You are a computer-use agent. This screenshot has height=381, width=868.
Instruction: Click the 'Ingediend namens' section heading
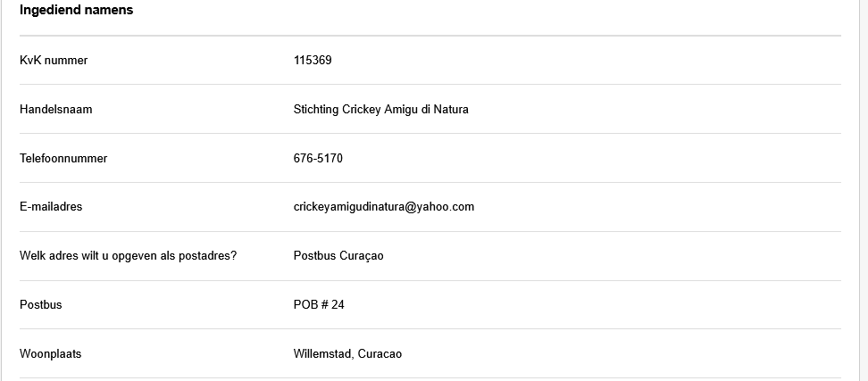(76, 11)
